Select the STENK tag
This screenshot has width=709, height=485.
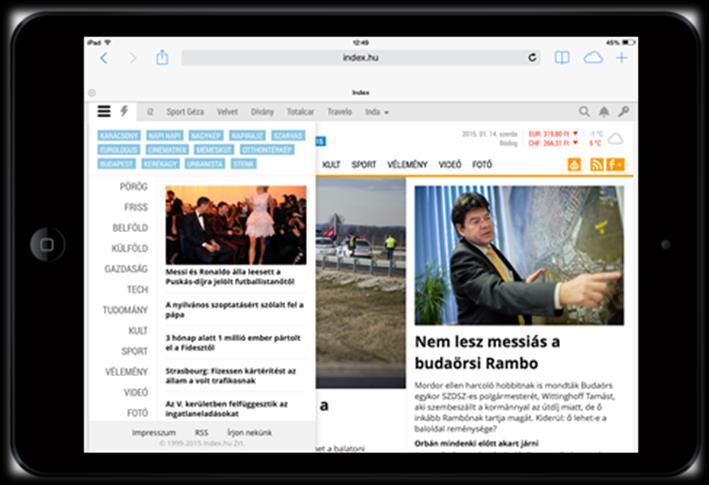pyautogui.click(x=244, y=164)
